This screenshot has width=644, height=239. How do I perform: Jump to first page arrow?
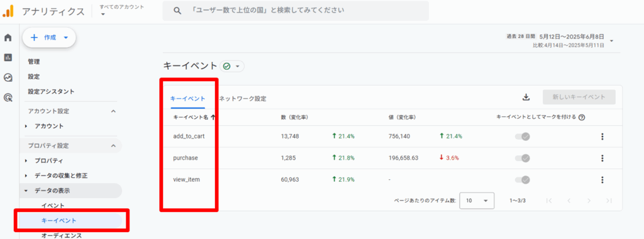[548, 201]
